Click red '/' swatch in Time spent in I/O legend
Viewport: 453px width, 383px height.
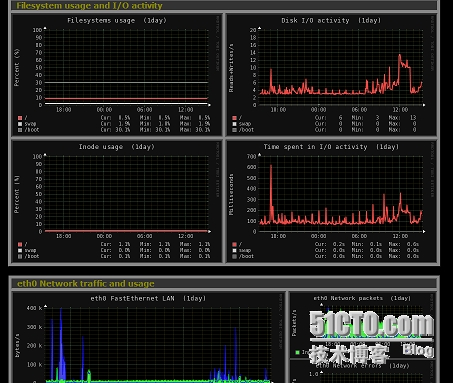pyautogui.click(x=234, y=244)
